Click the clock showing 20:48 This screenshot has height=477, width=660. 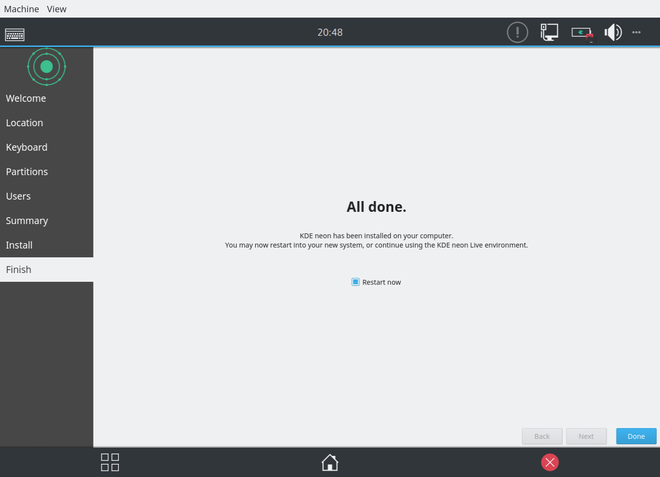(330, 32)
